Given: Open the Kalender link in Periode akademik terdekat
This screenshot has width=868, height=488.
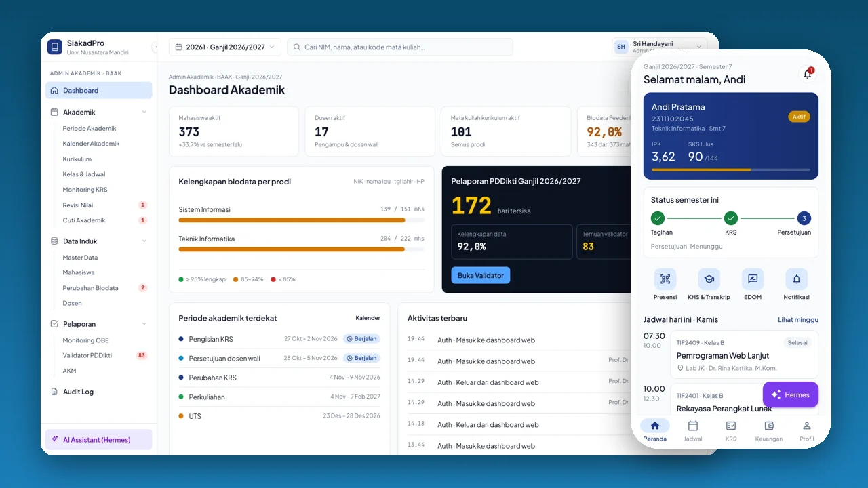Looking at the screenshot, I should click(368, 318).
